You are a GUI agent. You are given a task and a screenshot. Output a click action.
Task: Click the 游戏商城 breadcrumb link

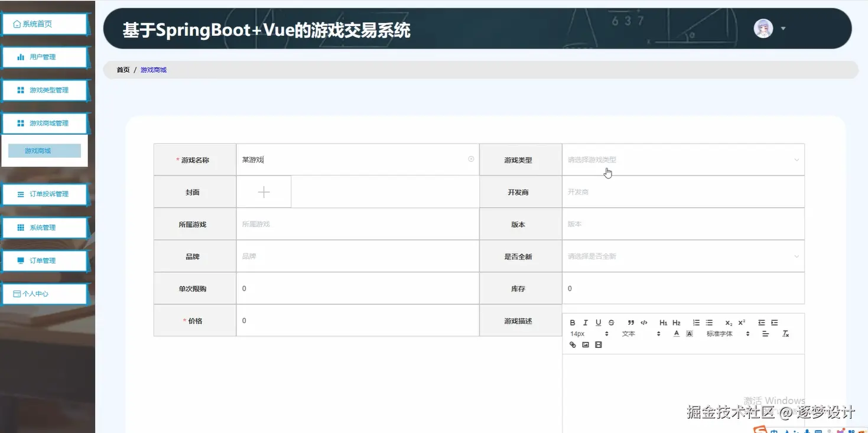pos(154,70)
